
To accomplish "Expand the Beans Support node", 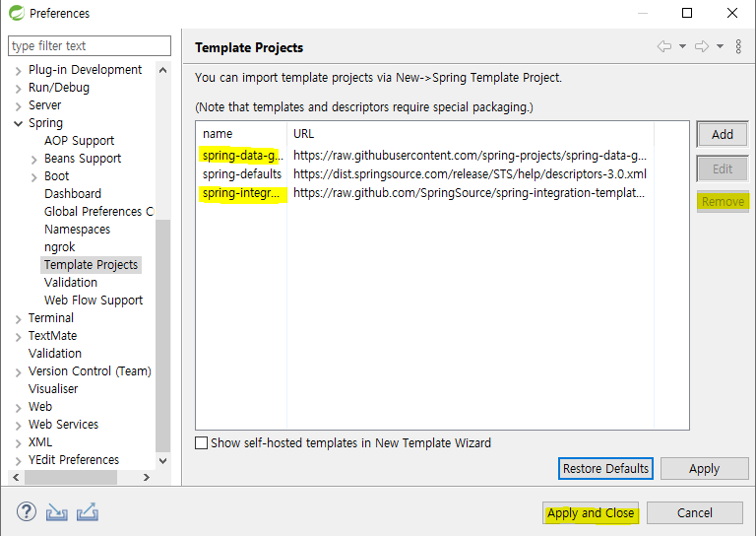I will pyautogui.click(x=33, y=160).
